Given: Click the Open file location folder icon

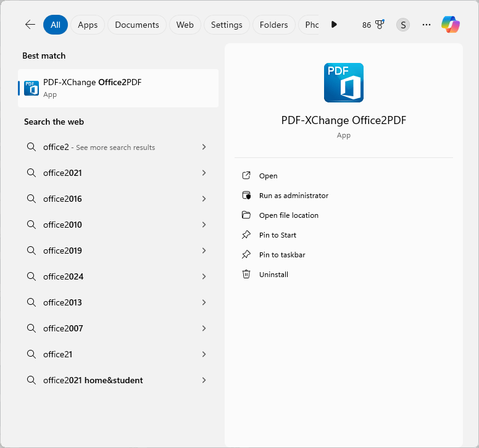Looking at the screenshot, I should 246,215.
